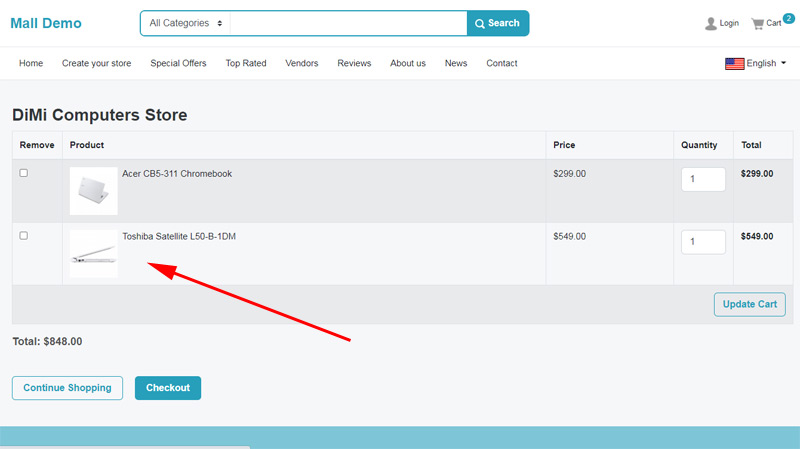Open the Acer CB5-311 Chromebook thumbnail
Image resolution: width=800 pixels, height=449 pixels.
click(93, 190)
